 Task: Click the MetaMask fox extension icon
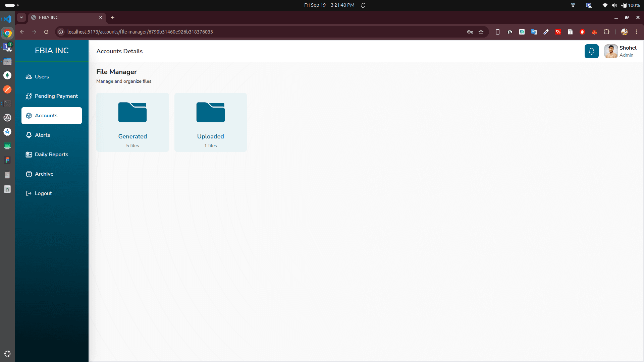pyautogui.click(x=594, y=32)
